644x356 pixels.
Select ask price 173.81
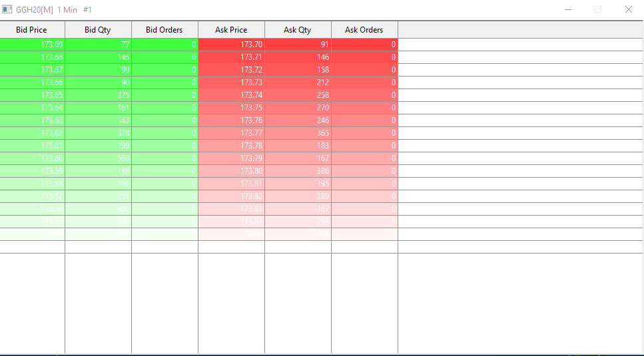pyautogui.click(x=231, y=184)
